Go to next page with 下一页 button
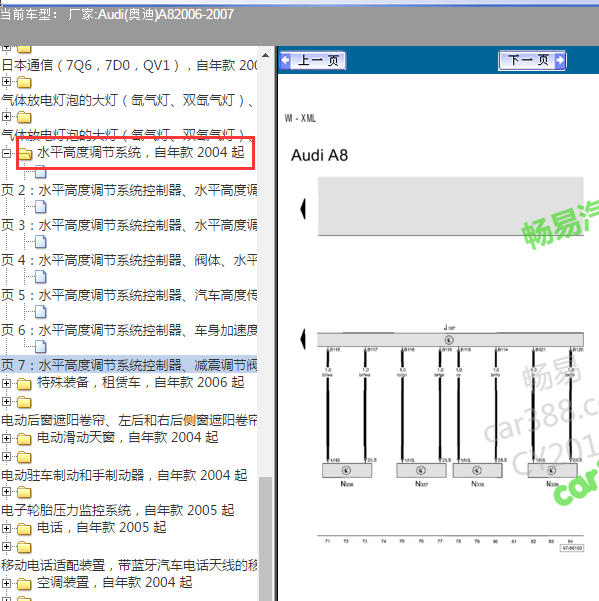 pyautogui.click(x=532, y=60)
